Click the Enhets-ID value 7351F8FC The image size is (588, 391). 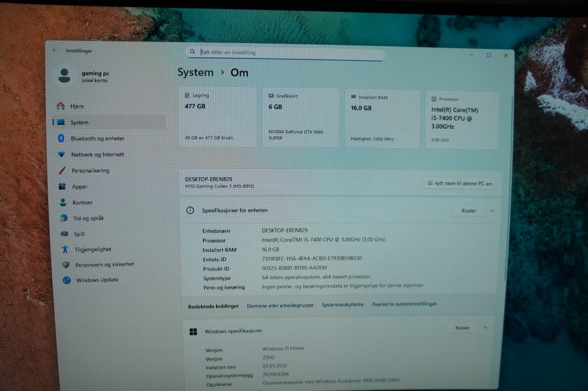312,258
